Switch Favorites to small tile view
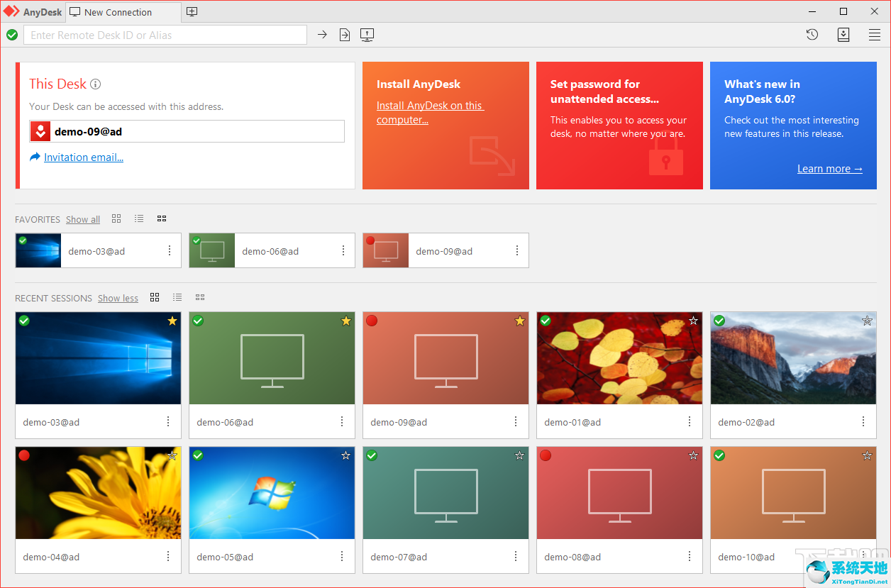This screenshot has height=588, width=891. (162, 218)
